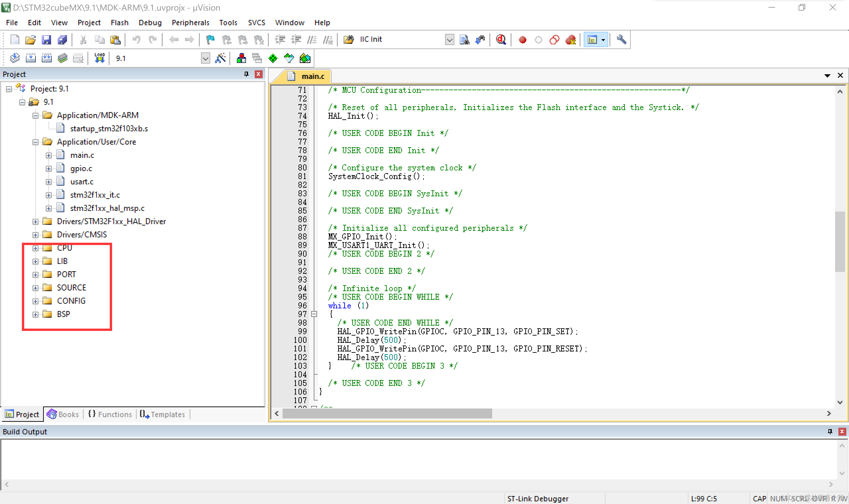
Task: Pin the Build Output panel
Action: tap(830, 431)
